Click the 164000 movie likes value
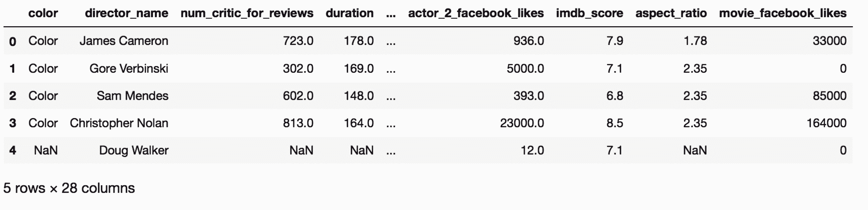The image size is (868, 210). point(826,123)
